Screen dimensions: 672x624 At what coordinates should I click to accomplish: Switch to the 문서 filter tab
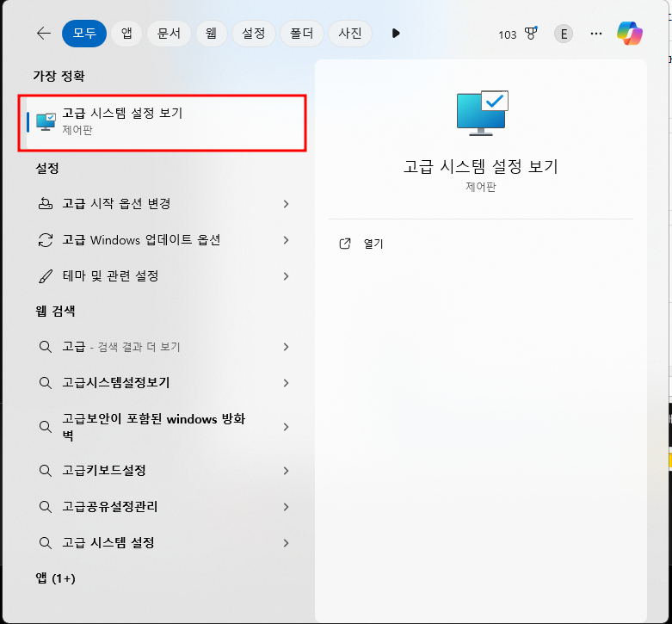pos(169,34)
